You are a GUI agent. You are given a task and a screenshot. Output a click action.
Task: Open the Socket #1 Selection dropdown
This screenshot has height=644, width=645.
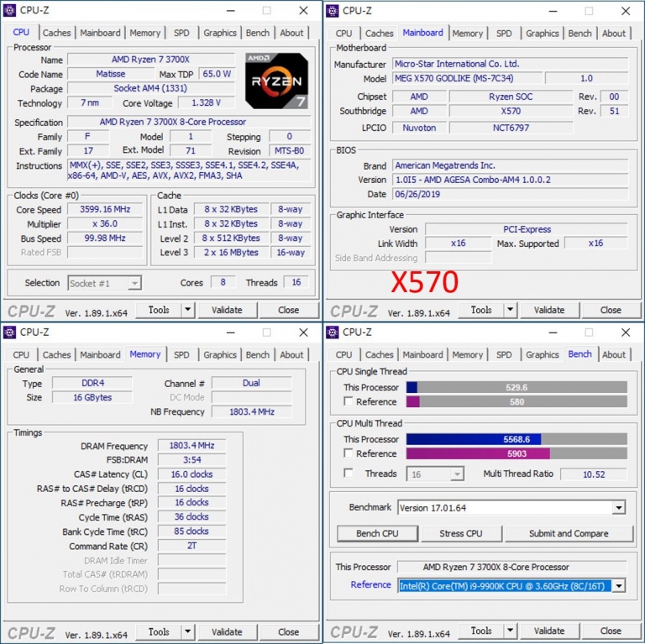[104, 283]
